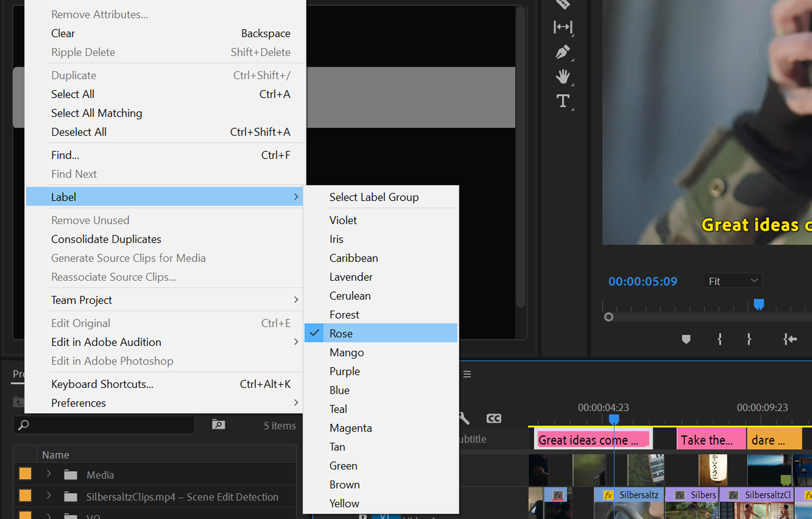Click the orange label swatch beside Media
Viewport: 812px width, 519px height.
25,474
